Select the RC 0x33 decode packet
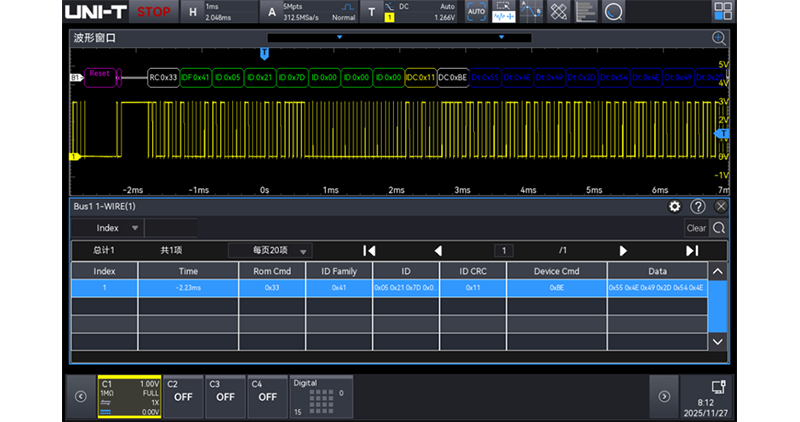The height and width of the screenshot is (422, 800). coord(163,78)
